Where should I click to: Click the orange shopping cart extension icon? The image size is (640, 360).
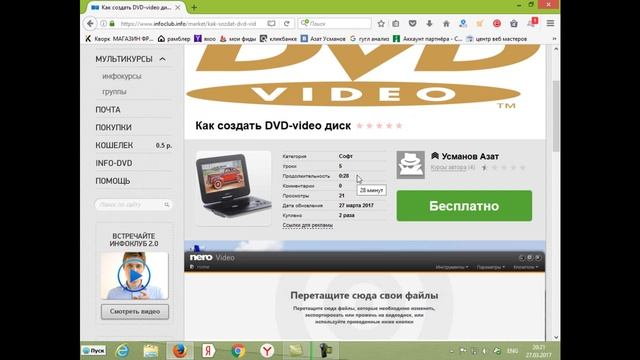pos(480,24)
